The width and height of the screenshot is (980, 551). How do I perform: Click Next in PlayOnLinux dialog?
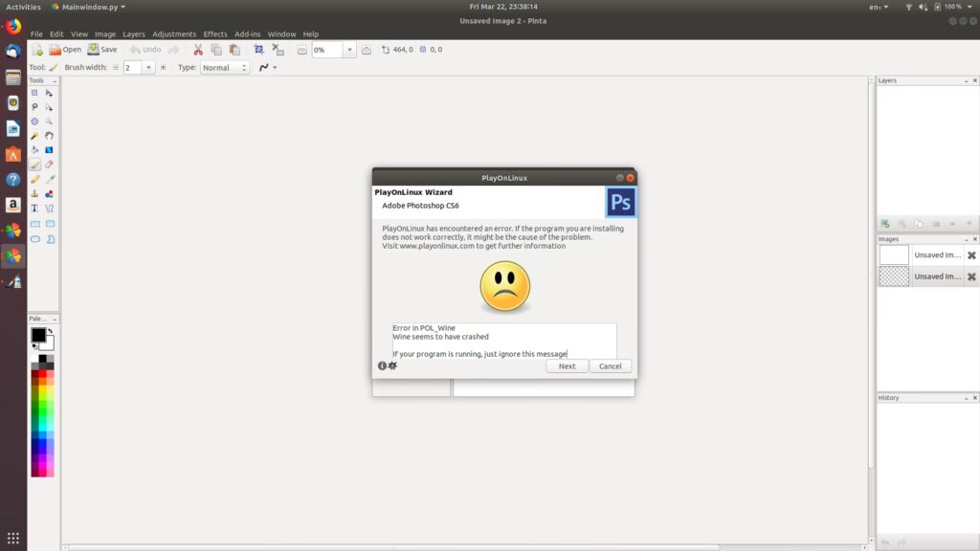tap(567, 366)
